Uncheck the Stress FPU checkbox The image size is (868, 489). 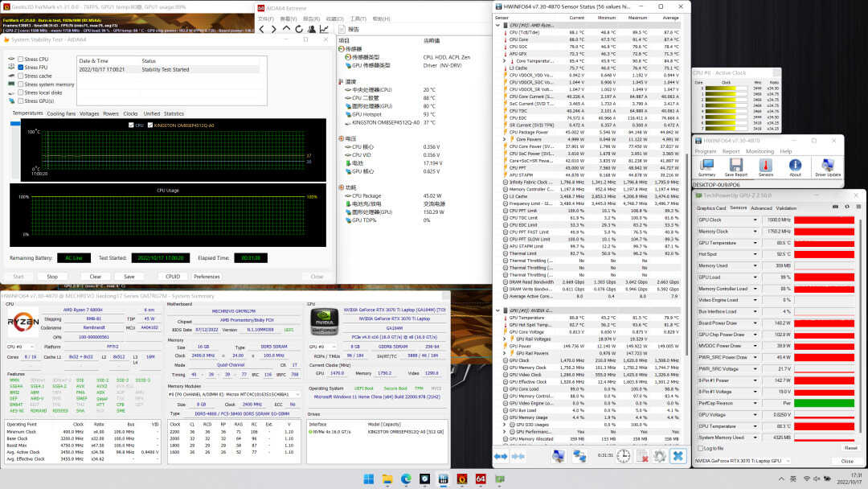(20, 68)
